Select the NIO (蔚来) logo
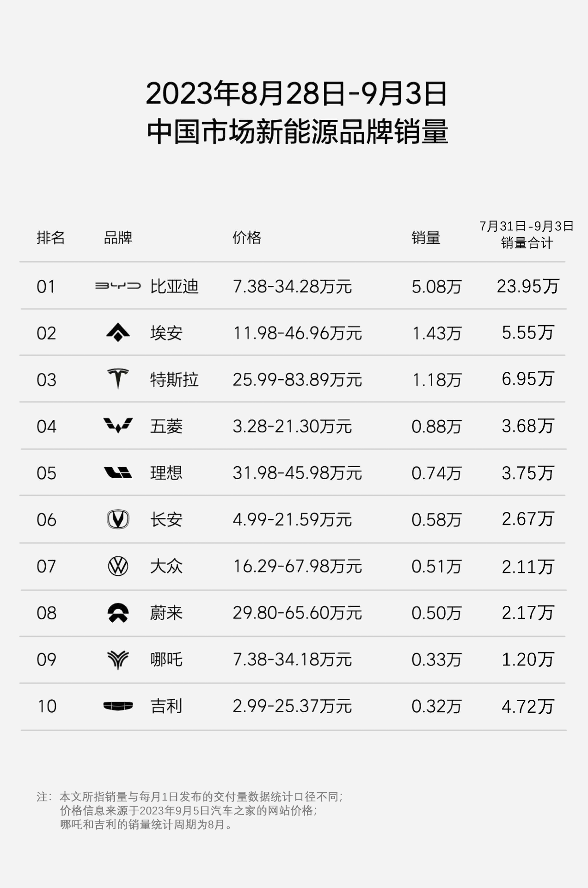This screenshot has width=588, height=888. tap(118, 612)
